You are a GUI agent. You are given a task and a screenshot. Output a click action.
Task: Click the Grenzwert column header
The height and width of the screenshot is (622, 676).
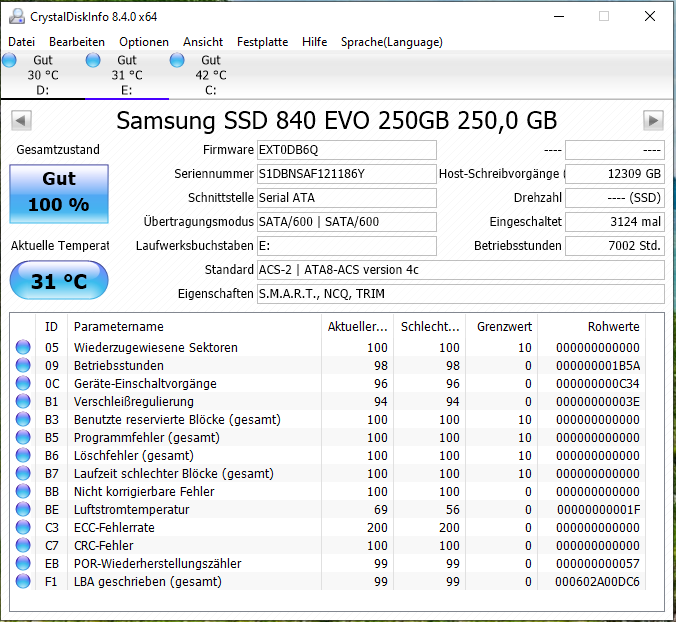[x=501, y=327]
